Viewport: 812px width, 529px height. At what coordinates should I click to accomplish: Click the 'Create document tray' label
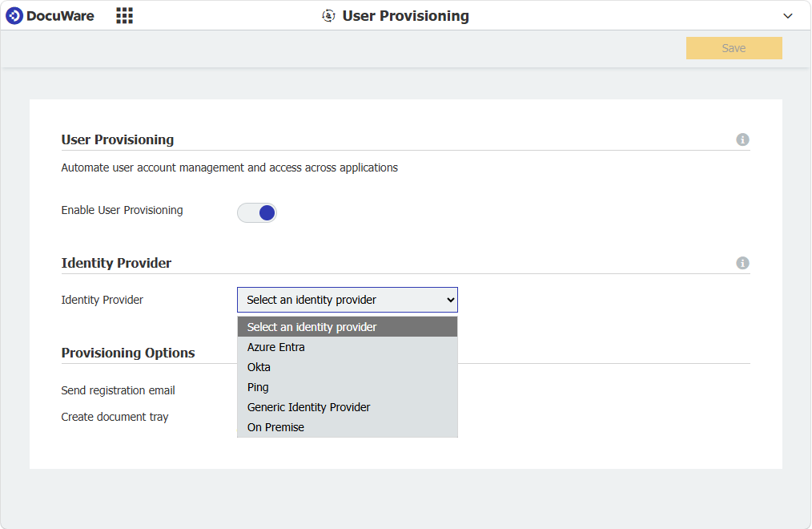point(115,417)
